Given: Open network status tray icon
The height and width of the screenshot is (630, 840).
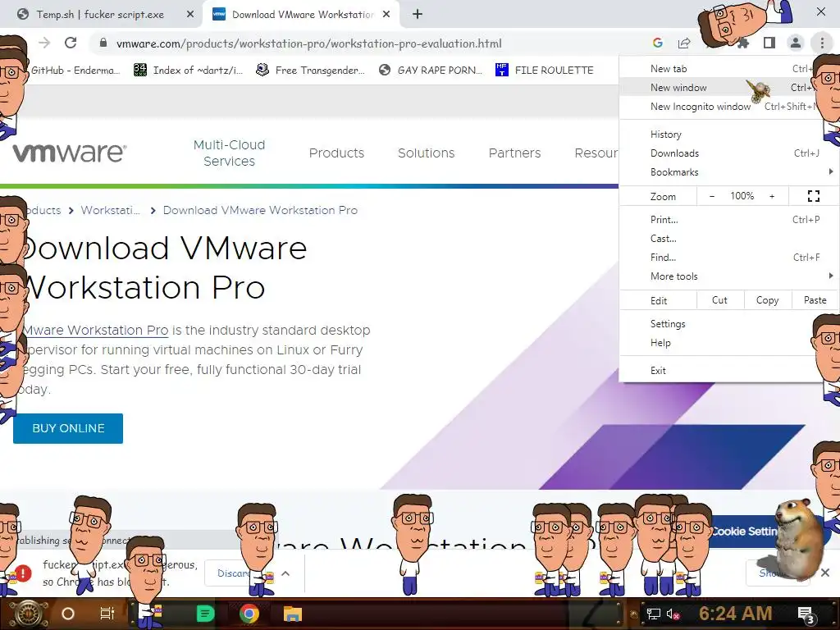Looking at the screenshot, I should [654, 614].
